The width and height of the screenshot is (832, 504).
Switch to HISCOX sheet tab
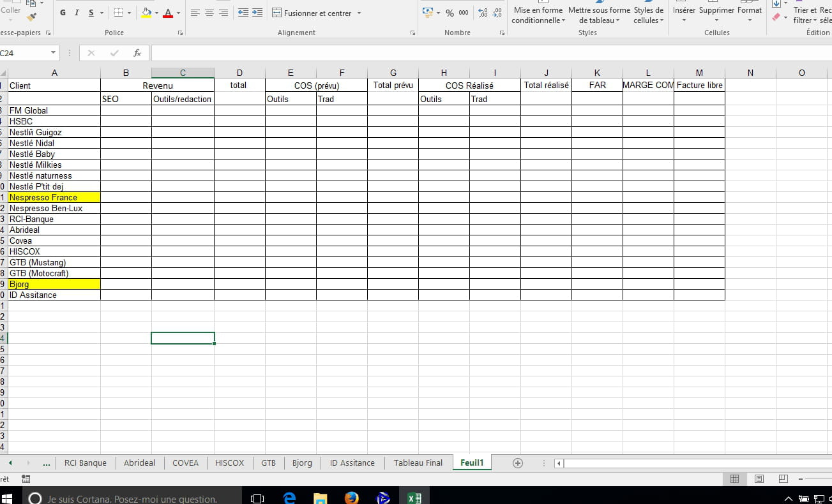230,463
